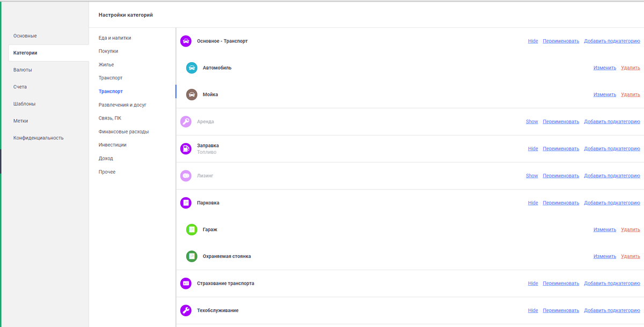Hide the Парковка category
The height and width of the screenshot is (327, 644).
tap(533, 203)
